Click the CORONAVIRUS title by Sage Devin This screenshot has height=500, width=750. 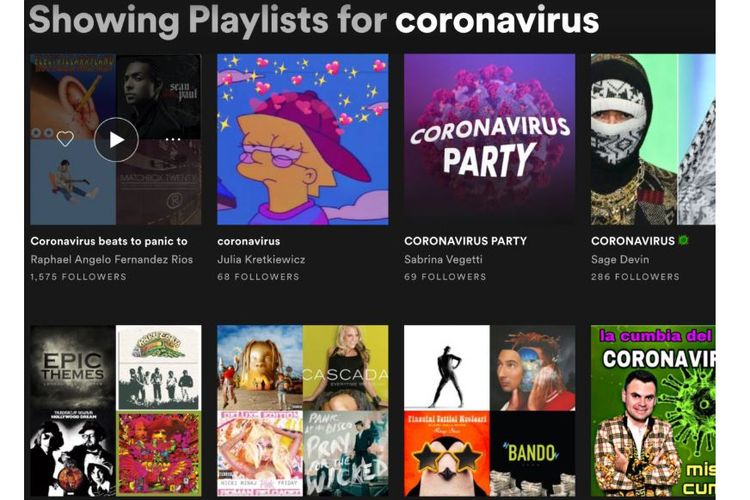633,241
